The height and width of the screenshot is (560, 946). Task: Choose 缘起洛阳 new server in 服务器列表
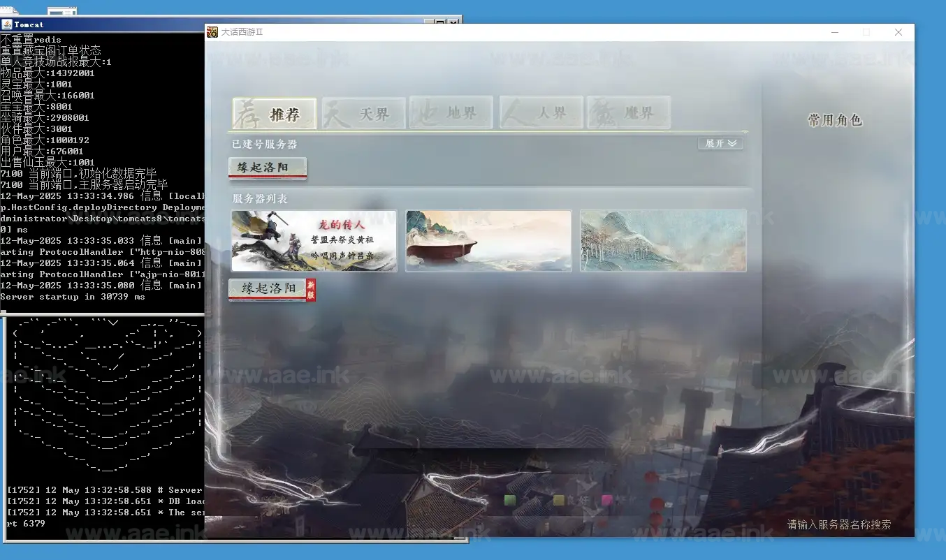268,288
